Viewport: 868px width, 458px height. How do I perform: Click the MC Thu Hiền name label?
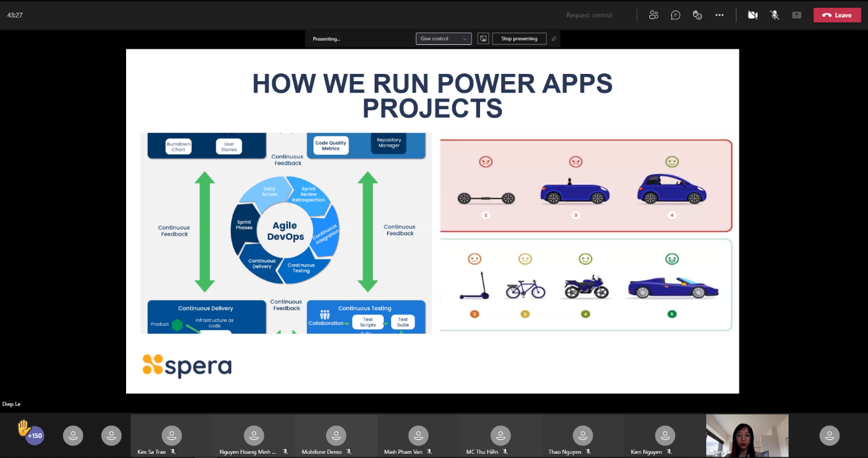click(x=482, y=452)
